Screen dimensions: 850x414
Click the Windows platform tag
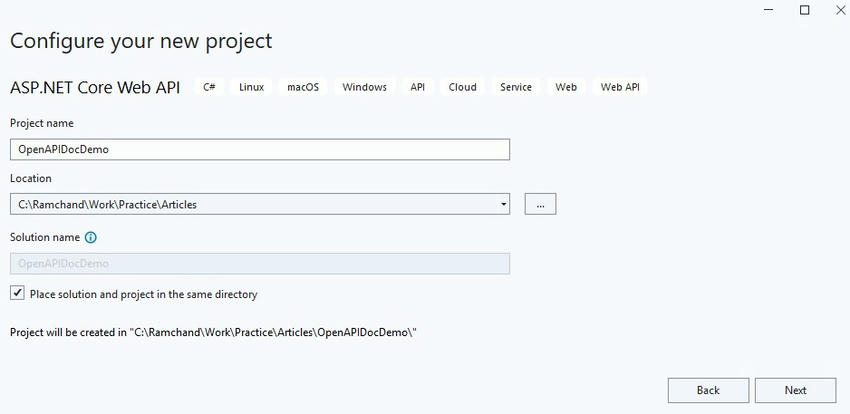pyautogui.click(x=364, y=87)
